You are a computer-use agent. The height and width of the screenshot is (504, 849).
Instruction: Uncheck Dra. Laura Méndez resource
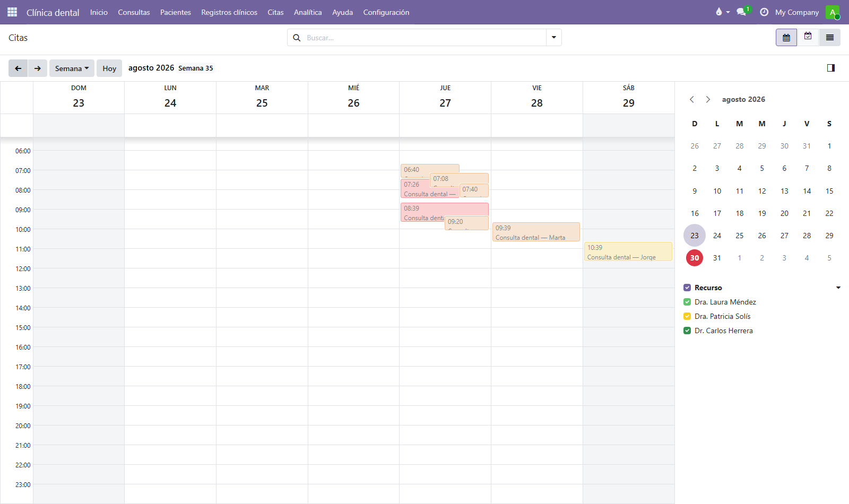687,302
